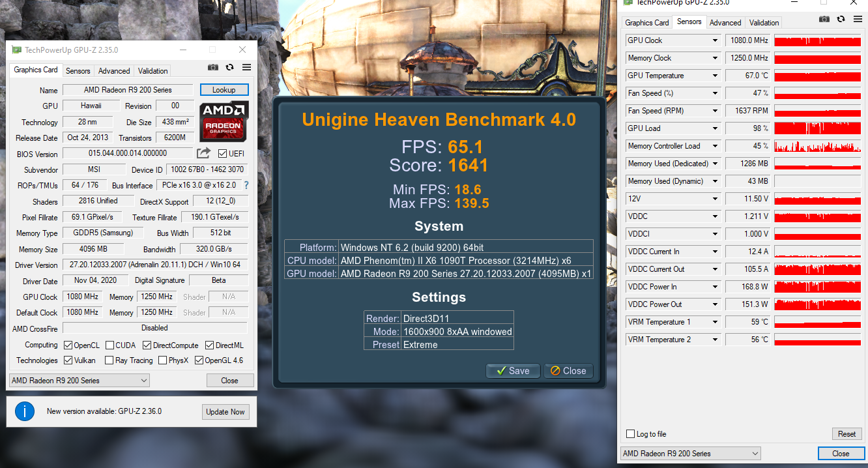Image resolution: width=868 pixels, height=468 pixels.
Task: Click Update Now button
Action: coord(225,411)
